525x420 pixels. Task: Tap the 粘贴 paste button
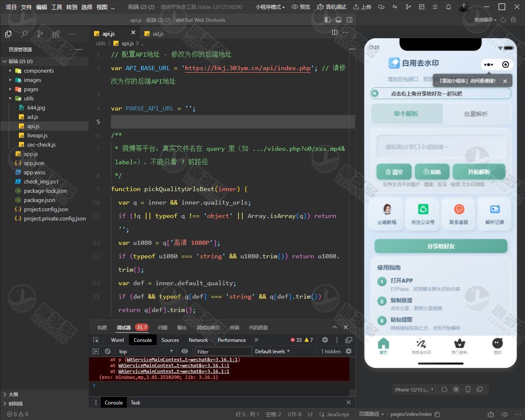pos(432,172)
